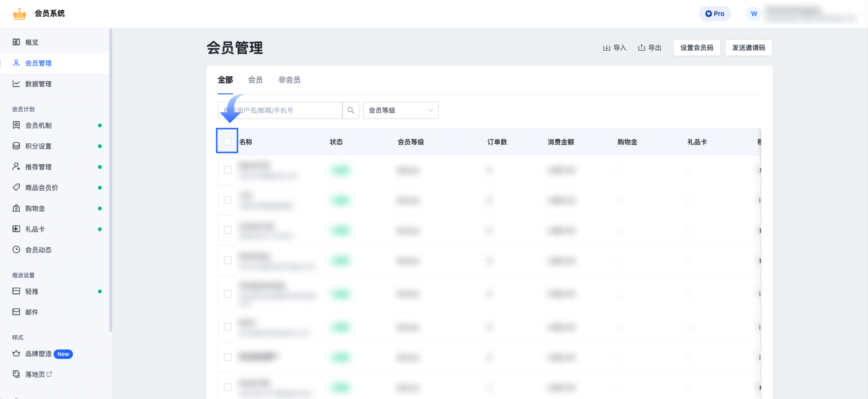The height and width of the screenshot is (399, 868).
Task: Open 邮件 envelope icon in sidebar
Action: (16, 312)
